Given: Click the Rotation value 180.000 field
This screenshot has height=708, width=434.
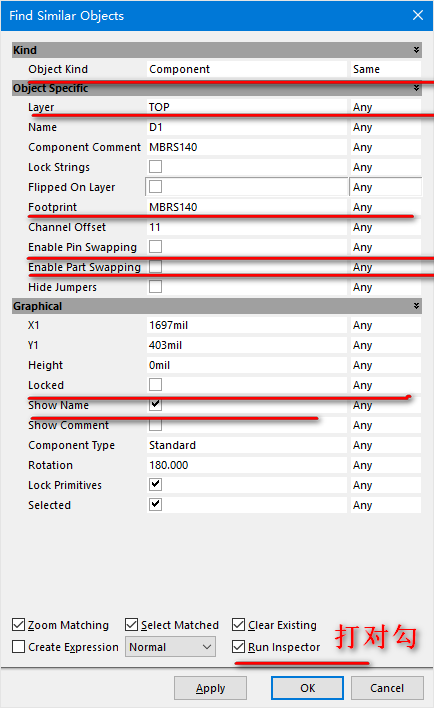Looking at the screenshot, I should [247, 465].
